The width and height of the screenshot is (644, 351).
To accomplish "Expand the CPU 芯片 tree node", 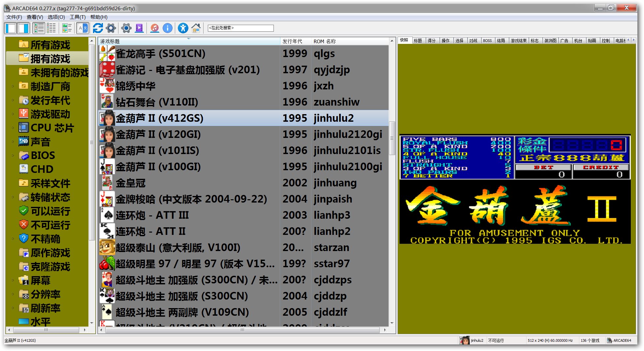I will click(13, 128).
